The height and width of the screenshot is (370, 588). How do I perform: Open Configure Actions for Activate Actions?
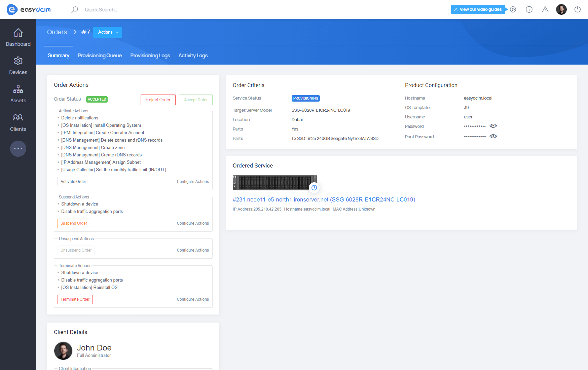click(x=193, y=182)
